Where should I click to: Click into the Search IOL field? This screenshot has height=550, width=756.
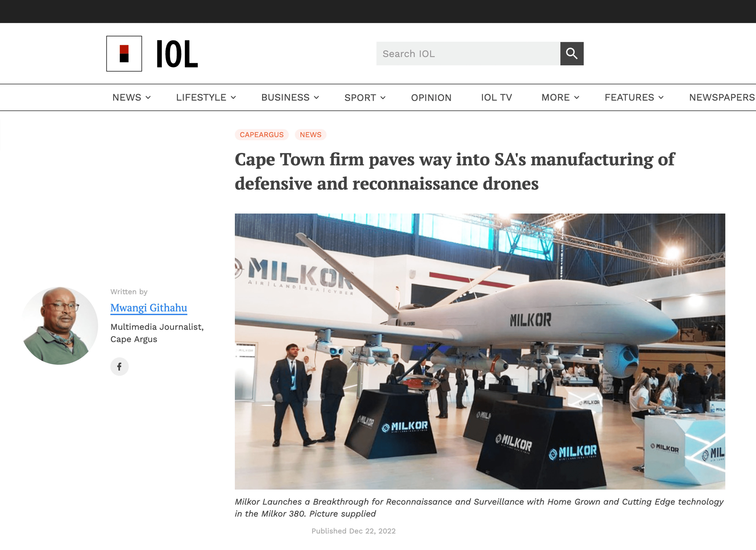[x=468, y=54]
